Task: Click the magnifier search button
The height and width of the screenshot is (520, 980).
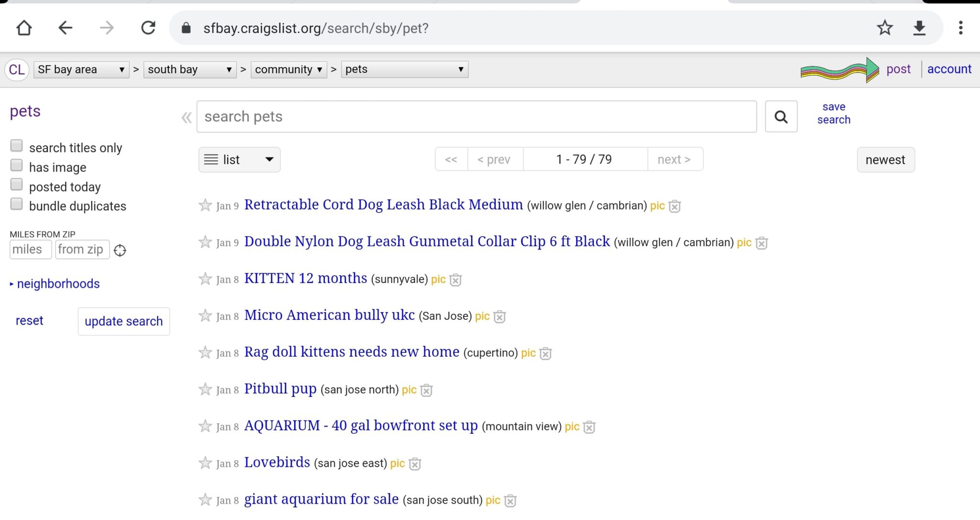Action: click(781, 116)
